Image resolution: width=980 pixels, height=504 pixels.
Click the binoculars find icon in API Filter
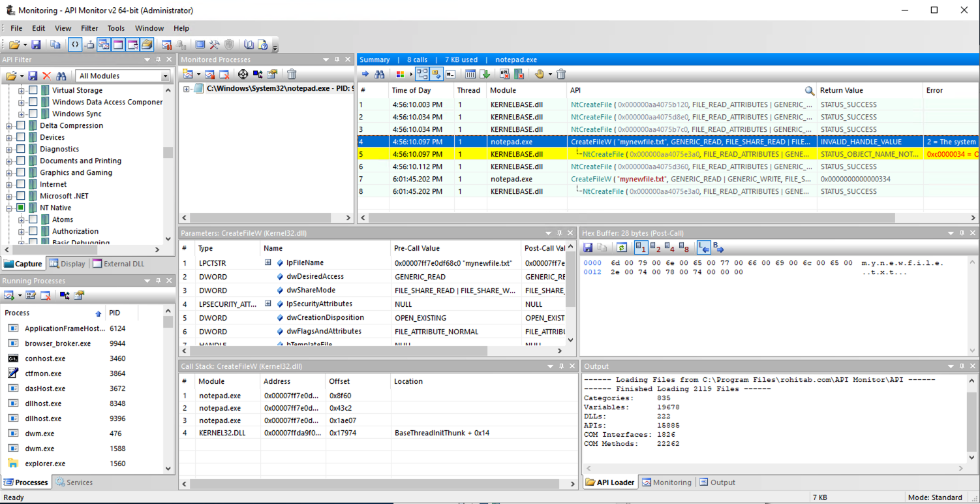61,76
